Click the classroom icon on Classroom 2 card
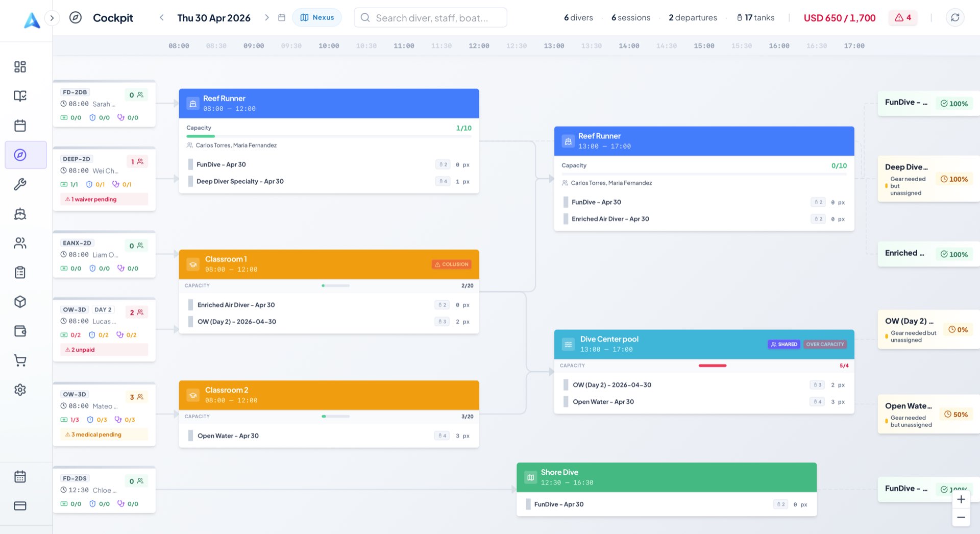This screenshot has height=534, width=980. [x=193, y=395]
